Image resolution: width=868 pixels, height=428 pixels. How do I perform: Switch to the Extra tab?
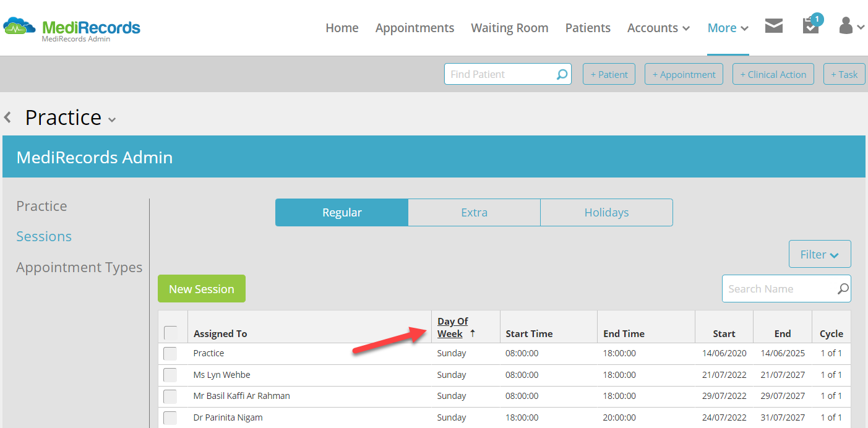point(475,212)
